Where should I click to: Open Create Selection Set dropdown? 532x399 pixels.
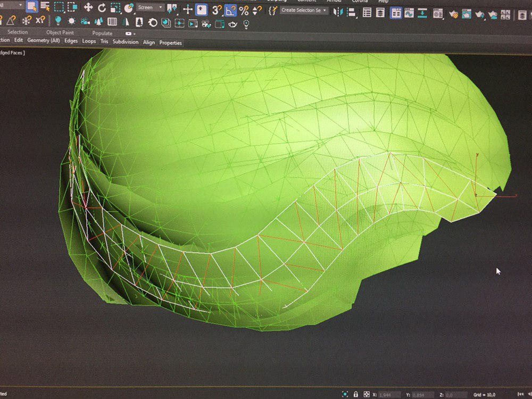(304, 11)
